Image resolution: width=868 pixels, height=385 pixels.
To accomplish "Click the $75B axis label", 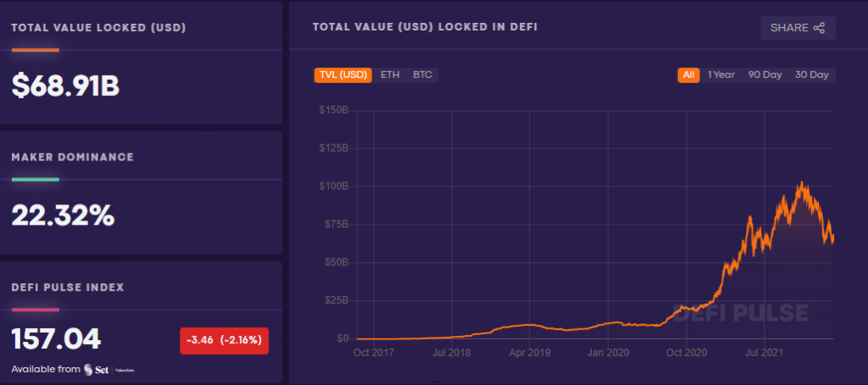I will coord(336,225).
